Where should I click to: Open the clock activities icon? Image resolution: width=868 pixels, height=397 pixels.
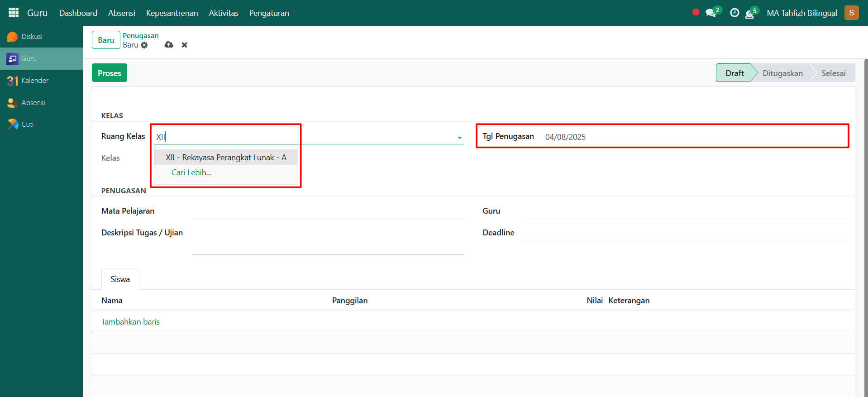(x=734, y=13)
